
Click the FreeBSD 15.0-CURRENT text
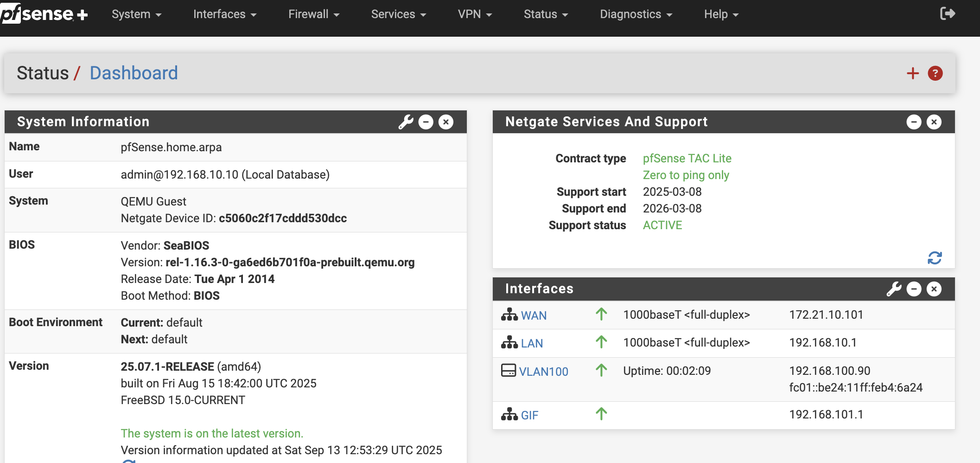(183, 400)
